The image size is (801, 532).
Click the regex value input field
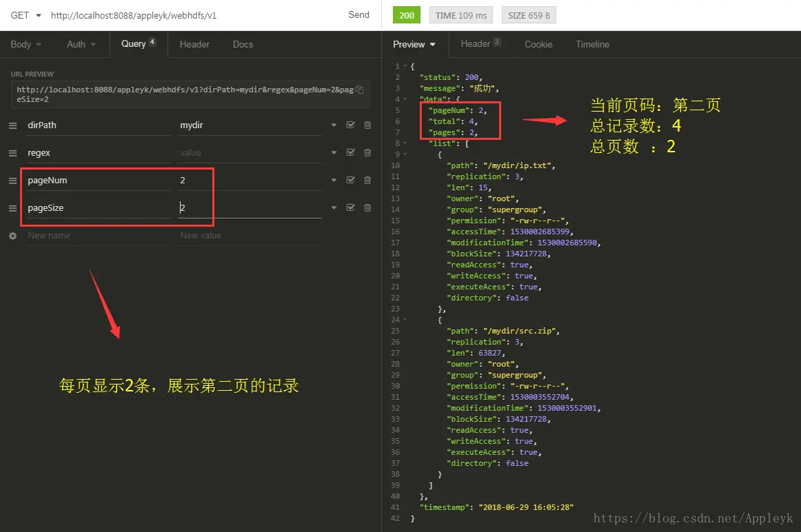point(250,153)
